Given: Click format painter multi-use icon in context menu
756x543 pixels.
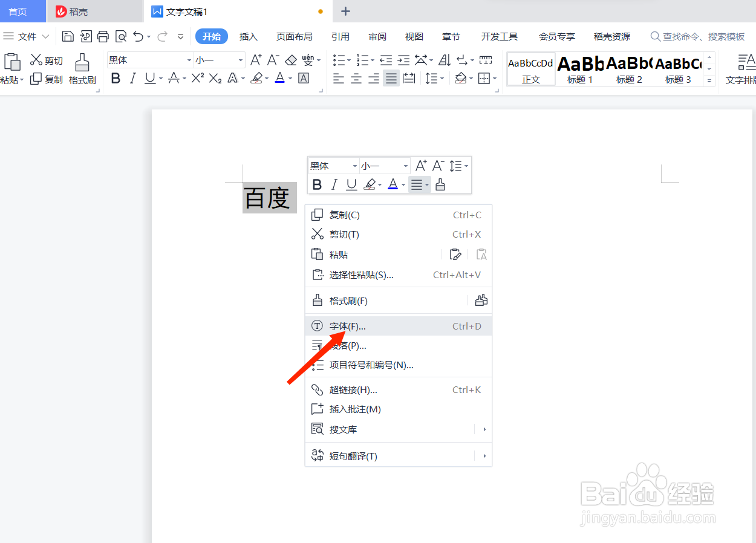Looking at the screenshot, I should pos(481,301).
